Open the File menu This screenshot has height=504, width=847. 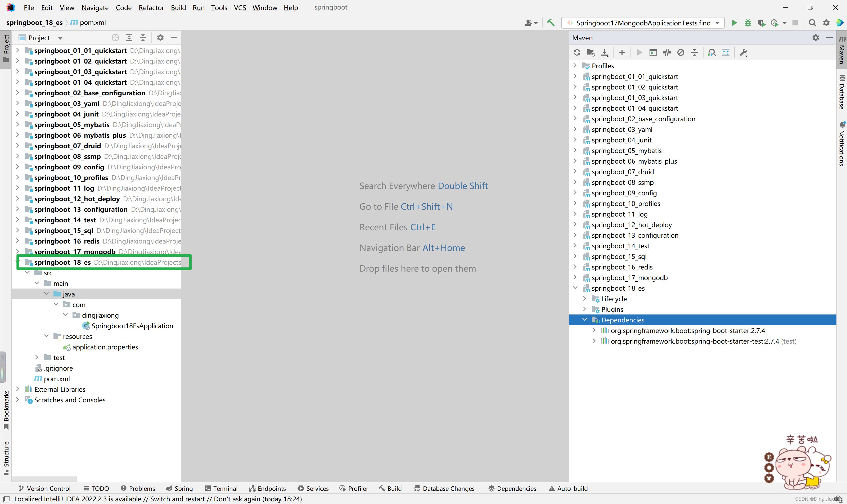pyautogui.click(x=29, y=7)
